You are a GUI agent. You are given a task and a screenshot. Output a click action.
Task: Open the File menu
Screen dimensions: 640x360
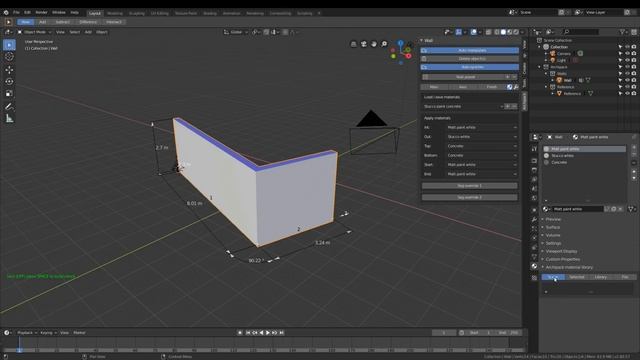pos(16,13)
